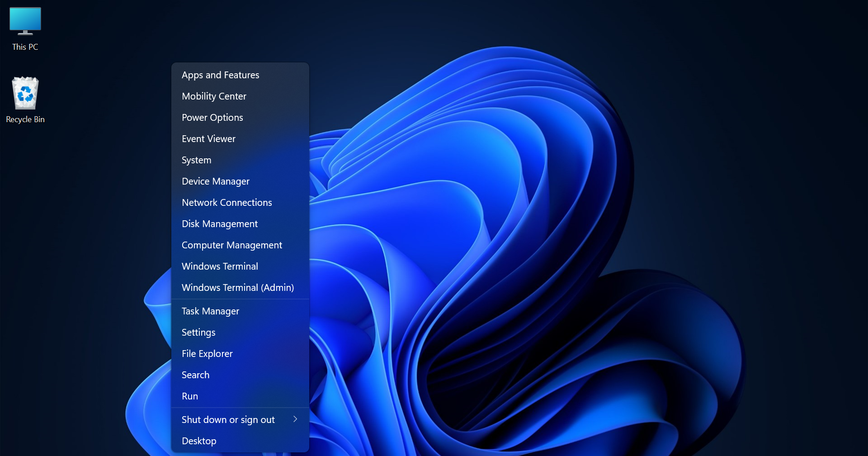Select Desktop to dismiss the menu
The height and width of the screenshot is (456, 868).
pos(199,441)
